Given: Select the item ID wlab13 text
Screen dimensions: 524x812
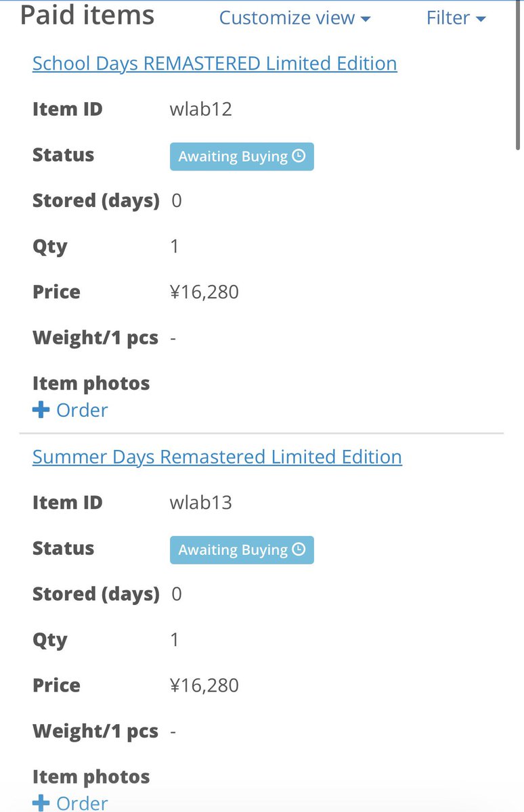Looking at the screenshot, I should [x=201, y=502].
